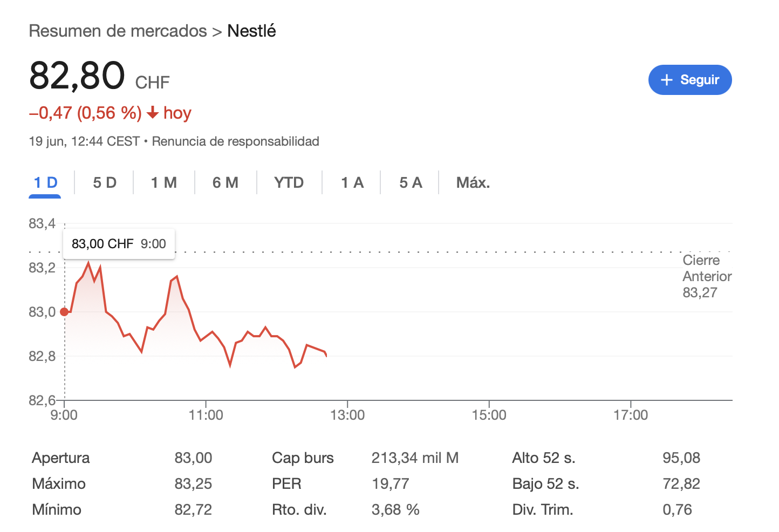This screenshot has height=532, width=779.
Task: Select the 1 D time range tab
Action: pyautogui.click(x=45, y=183)
